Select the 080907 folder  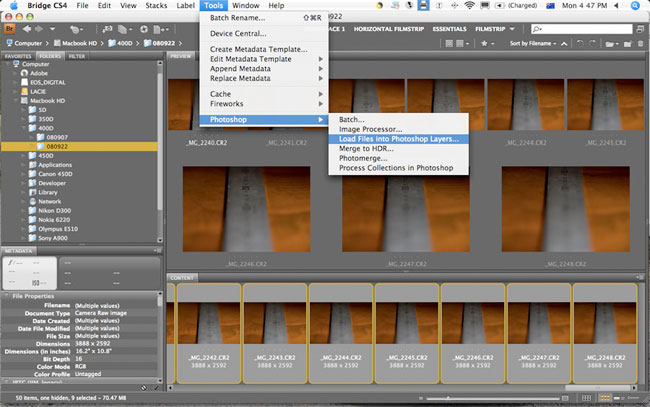(52, 137)
